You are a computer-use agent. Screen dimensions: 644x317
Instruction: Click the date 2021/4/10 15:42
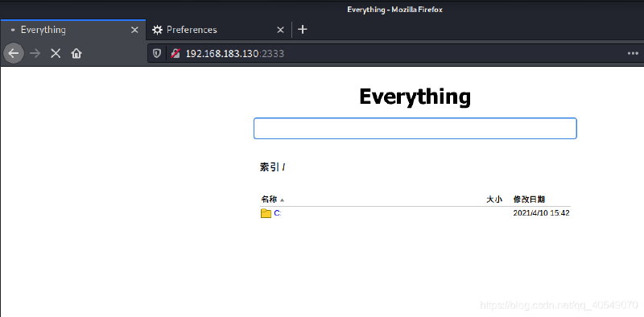point(541,213)
